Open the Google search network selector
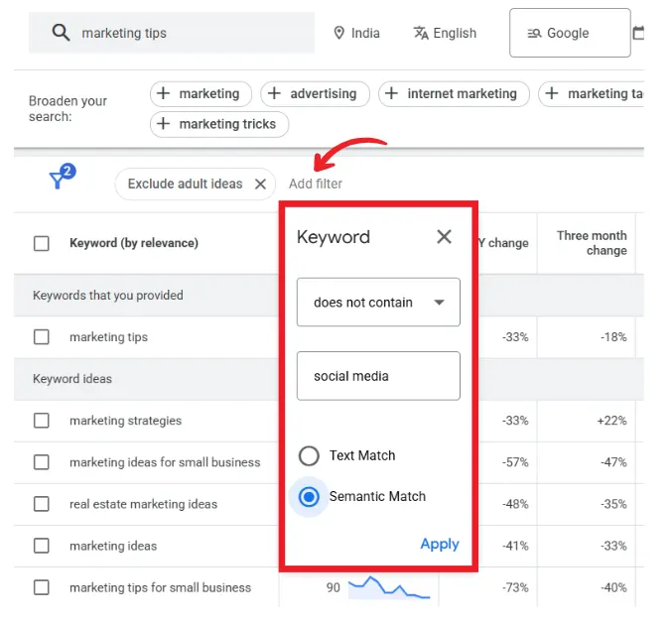 569,33
